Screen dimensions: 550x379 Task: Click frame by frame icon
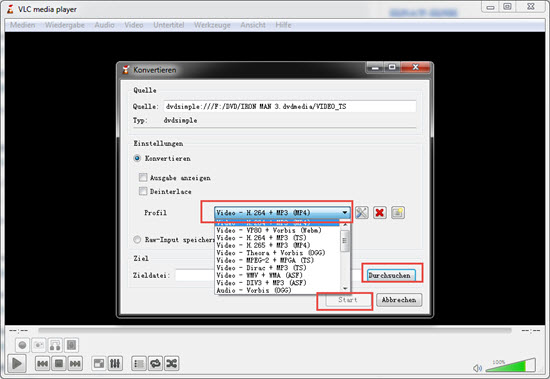(71, 345)
